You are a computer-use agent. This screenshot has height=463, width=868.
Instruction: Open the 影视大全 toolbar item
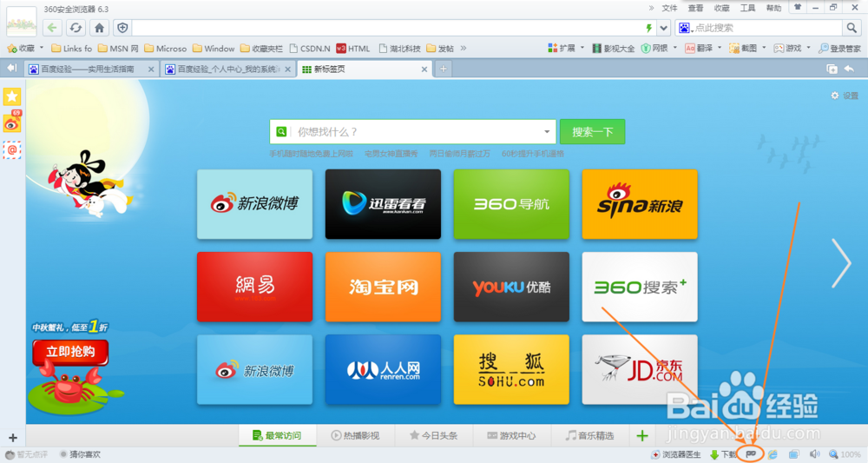(x=614, y=48)
